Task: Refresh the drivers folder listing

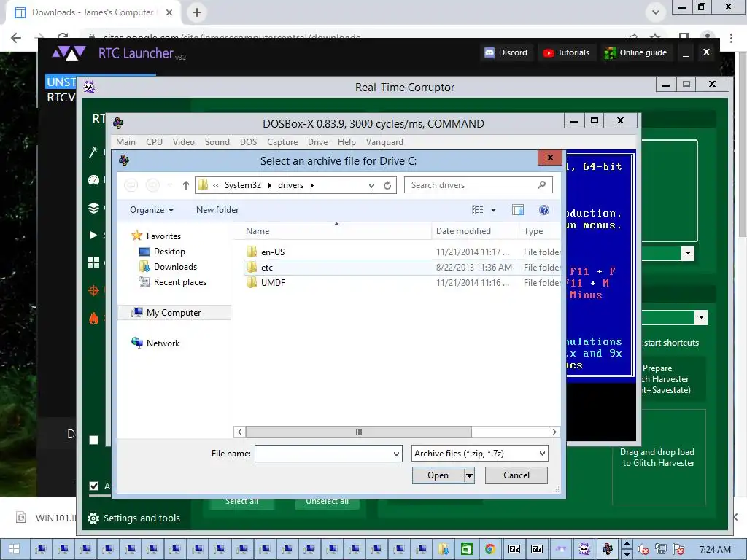Action: pos(387,185)
